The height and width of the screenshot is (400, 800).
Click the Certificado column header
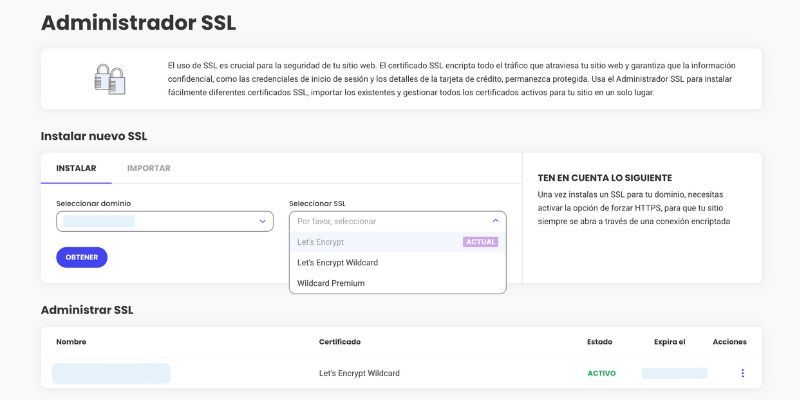(x=340, y=342)
